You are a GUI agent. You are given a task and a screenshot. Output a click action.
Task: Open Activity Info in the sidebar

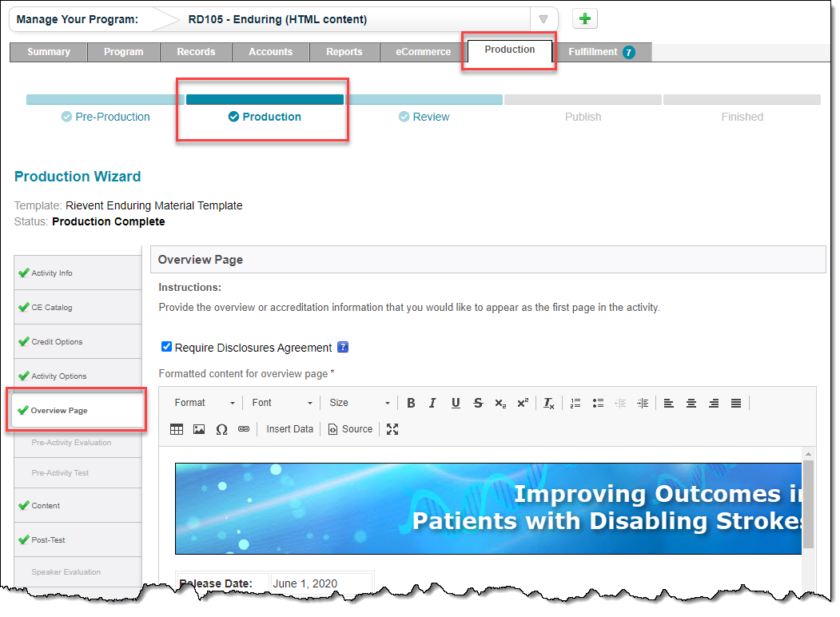click(78, 273)
